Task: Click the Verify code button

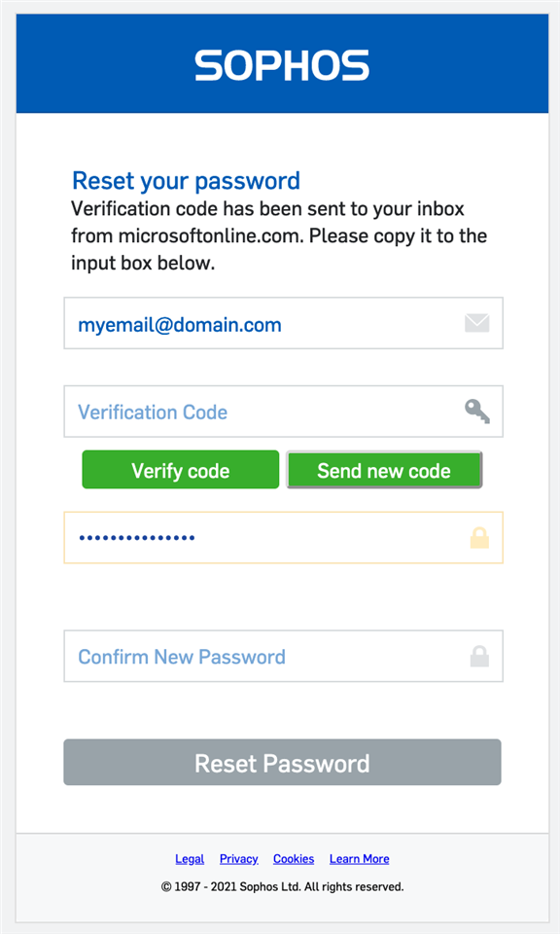Action: [x=180, y=470]
